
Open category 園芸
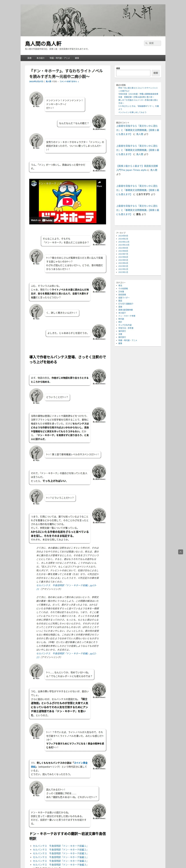coord(120,301)
